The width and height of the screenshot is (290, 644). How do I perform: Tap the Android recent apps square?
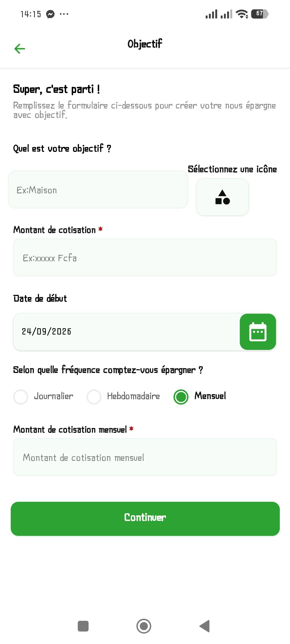[83, 626]
